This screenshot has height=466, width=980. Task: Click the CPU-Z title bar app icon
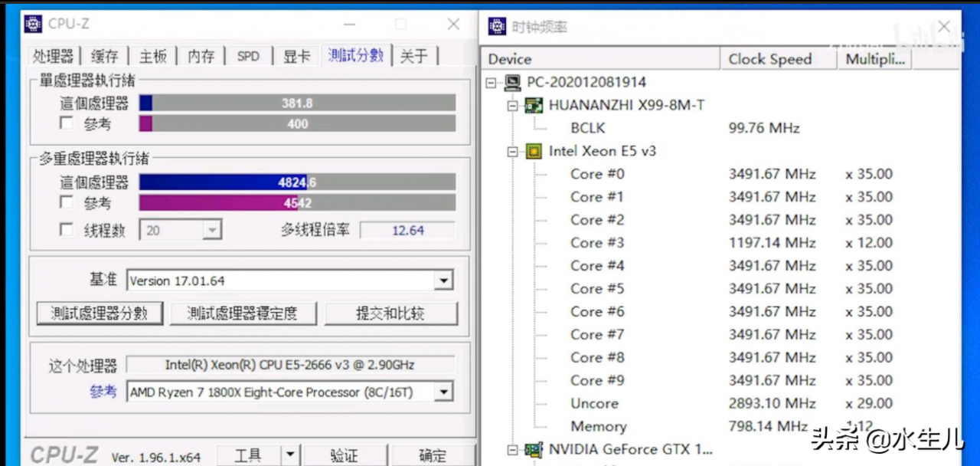point(33,24)
